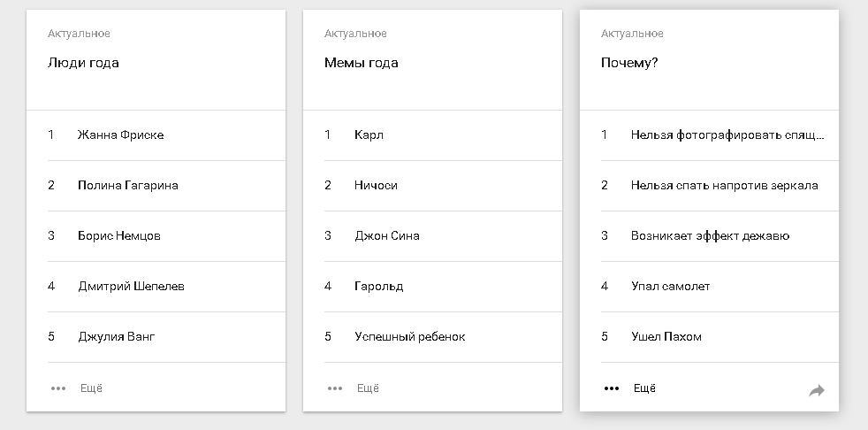
Task: Expand Почему? list with Ещё
Action: (x=645, y=388)
